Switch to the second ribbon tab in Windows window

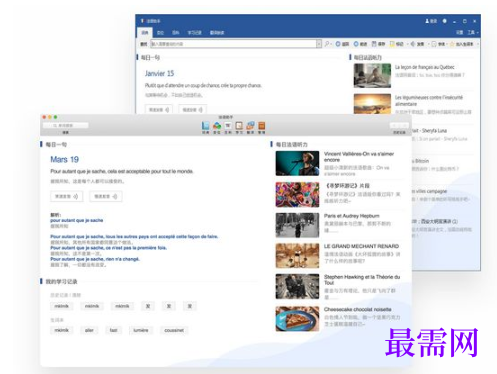click(160, 33)
